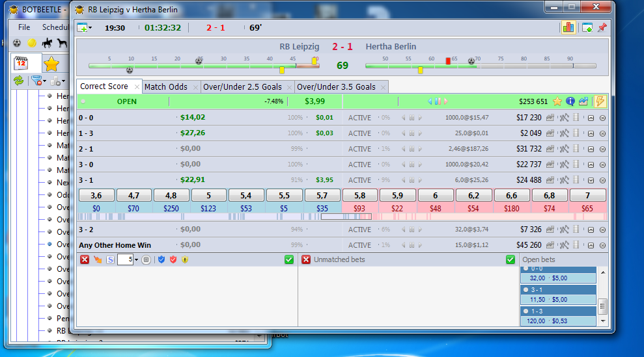Screen dimensions: 644x357
Task: Click the $250 back amount cell
Action: click(171, 209)
